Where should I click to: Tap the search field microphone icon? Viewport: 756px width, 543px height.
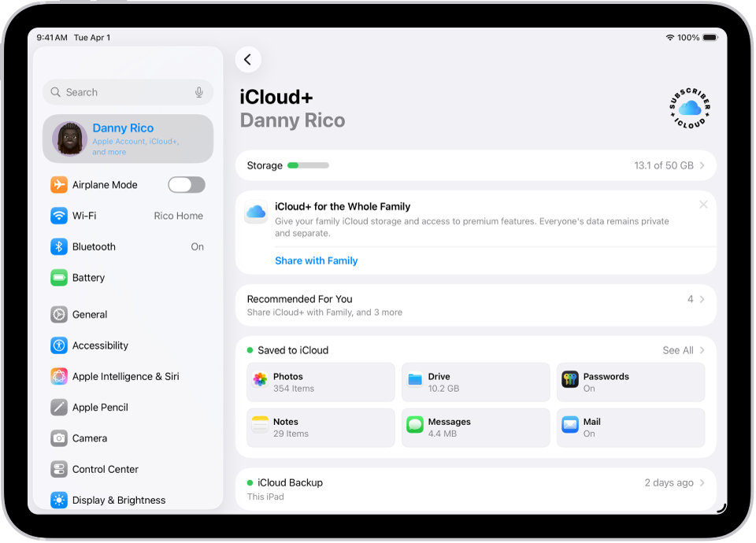click(x=199, y=92)
